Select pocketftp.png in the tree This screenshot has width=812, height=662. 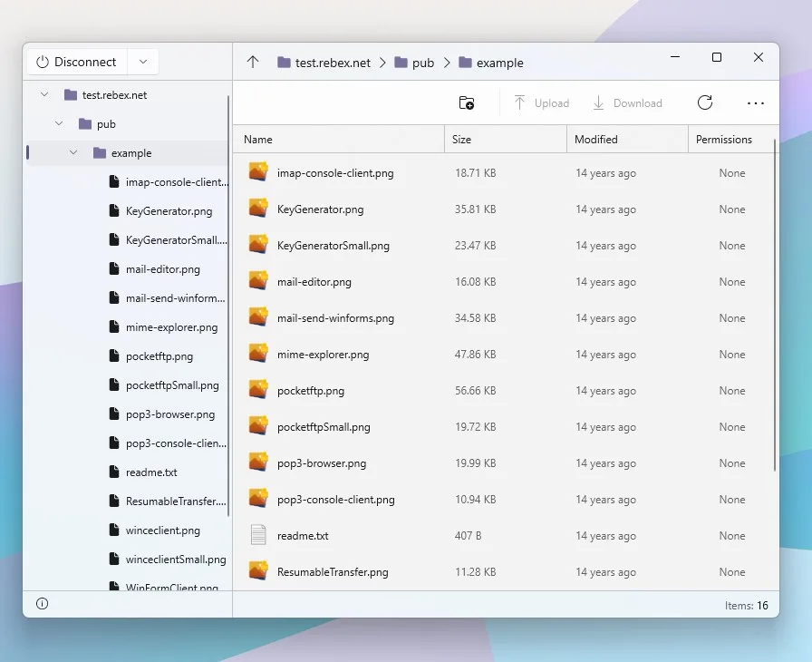159,356
